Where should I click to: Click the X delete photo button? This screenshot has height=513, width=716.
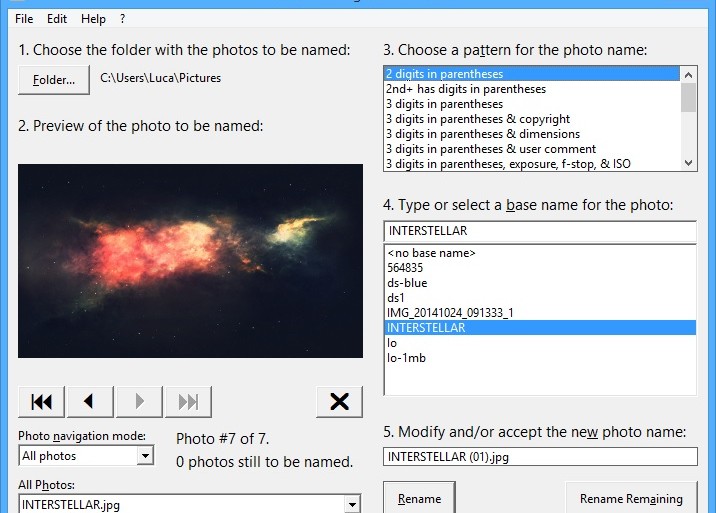click(x=339, y=401)
